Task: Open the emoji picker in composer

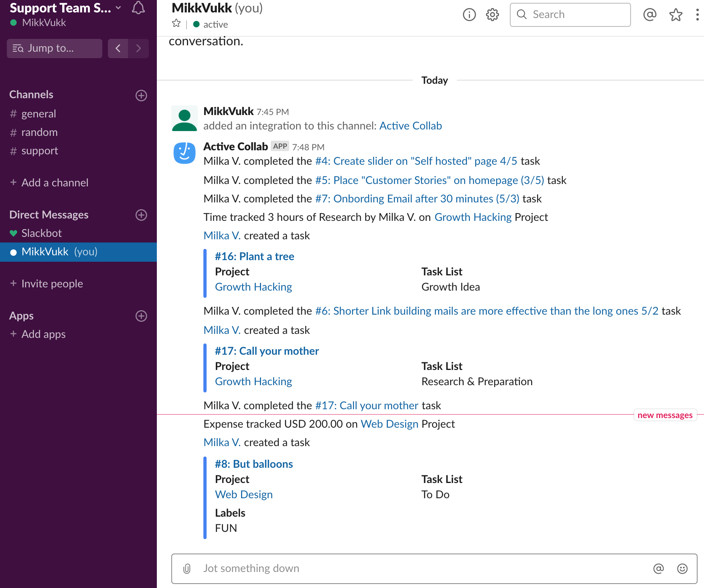Action: pos(682,568)
